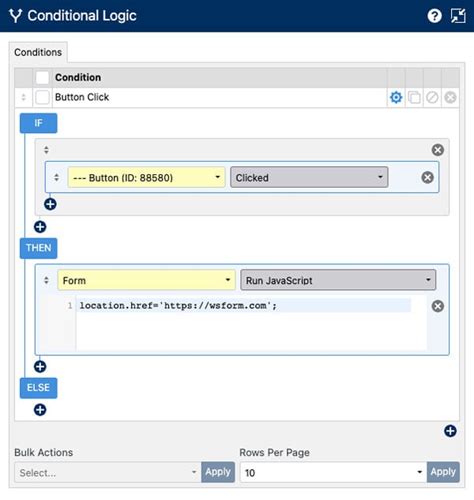The height and width of the screenshot is (500, 474).
Task: Tick the select-all checkbox in Condition header
Action: [x=42, y=77]
